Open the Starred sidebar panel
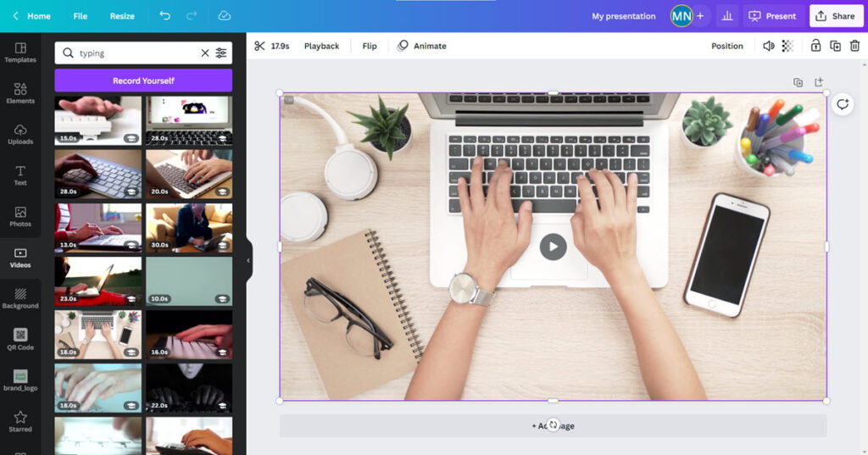 (x=20, y=422)
